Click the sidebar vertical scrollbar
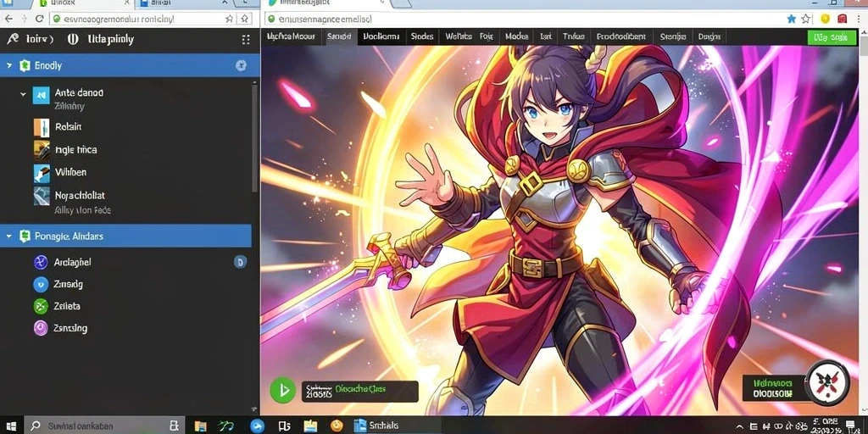The image size is (868, 434). coord(255,138)
